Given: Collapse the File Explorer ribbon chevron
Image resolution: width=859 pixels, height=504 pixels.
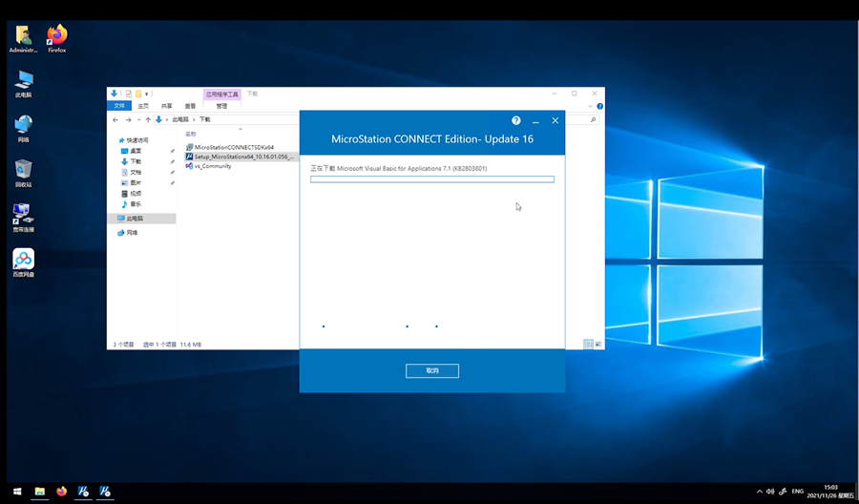Looking at the screenshot, I should tap(590, 106).
